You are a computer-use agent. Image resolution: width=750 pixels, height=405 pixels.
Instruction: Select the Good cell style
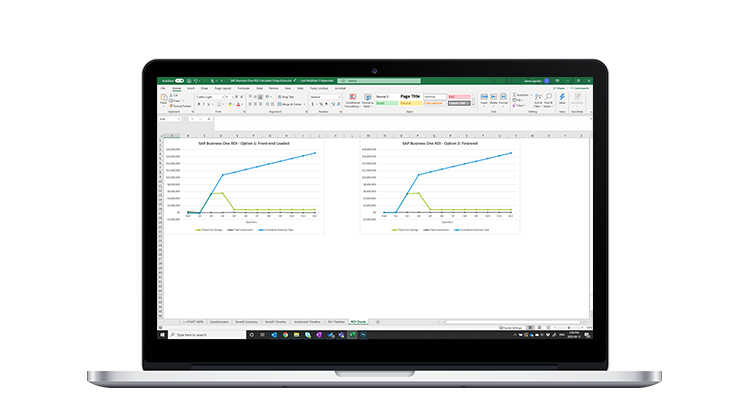386,103
